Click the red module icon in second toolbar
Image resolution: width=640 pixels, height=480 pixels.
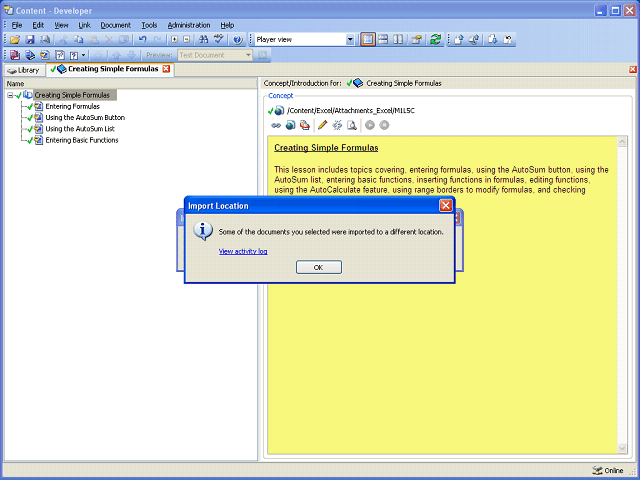15,55
